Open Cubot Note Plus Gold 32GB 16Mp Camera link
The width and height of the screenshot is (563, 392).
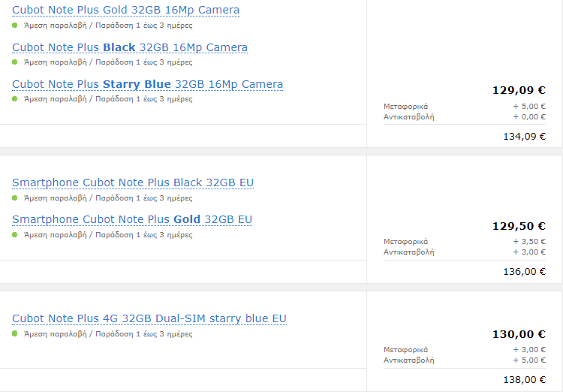pyautogui.click(x=125, y=11)
